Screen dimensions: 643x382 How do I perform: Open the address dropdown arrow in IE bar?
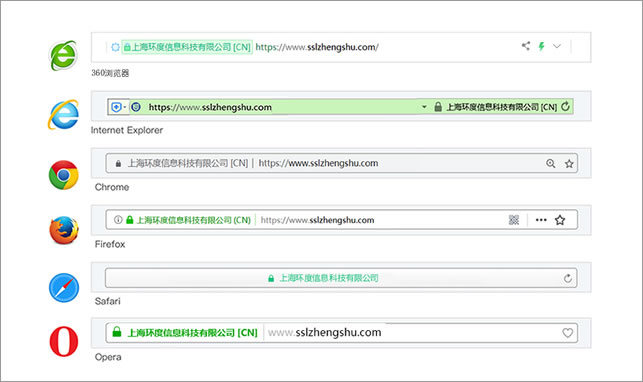[424, 107]
